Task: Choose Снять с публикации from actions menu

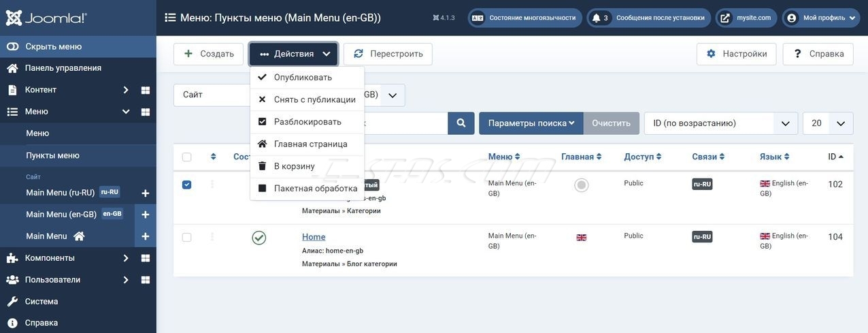Action: click(x=307, y=99)
